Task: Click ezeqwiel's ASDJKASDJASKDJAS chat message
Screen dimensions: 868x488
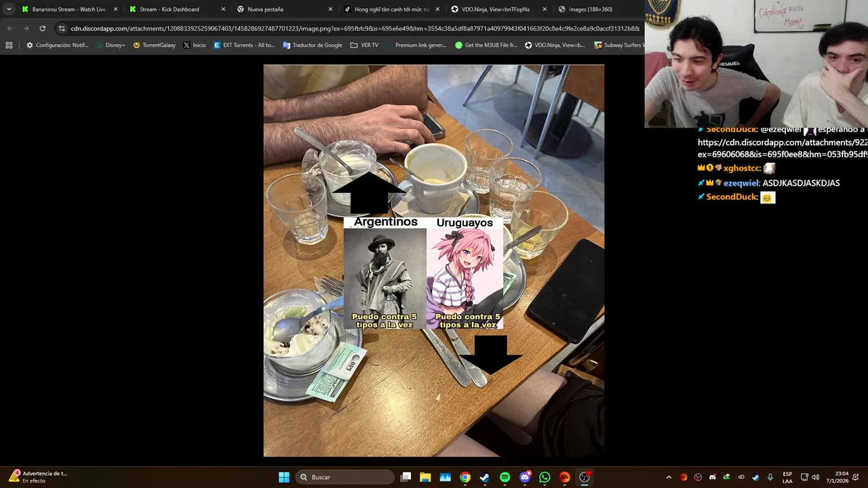Action: pos(801,183)
